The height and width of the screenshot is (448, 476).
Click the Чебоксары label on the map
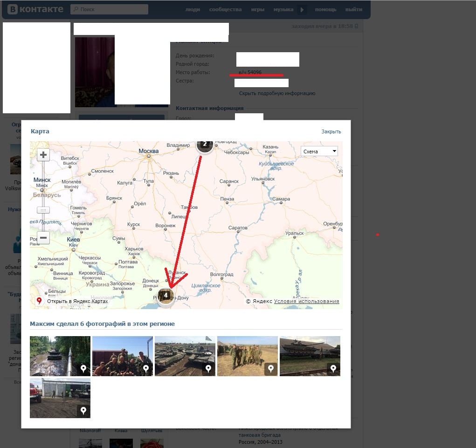coord(236,152)
